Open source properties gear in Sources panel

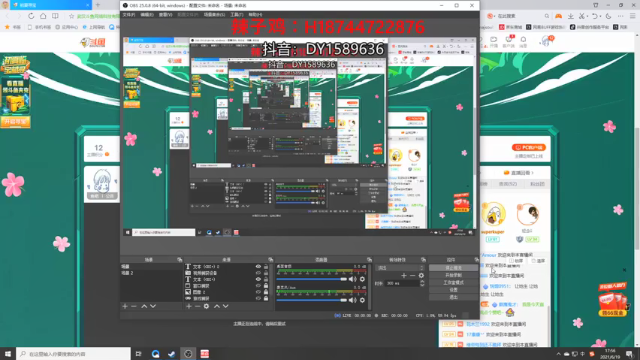click(x=207, y=306)
